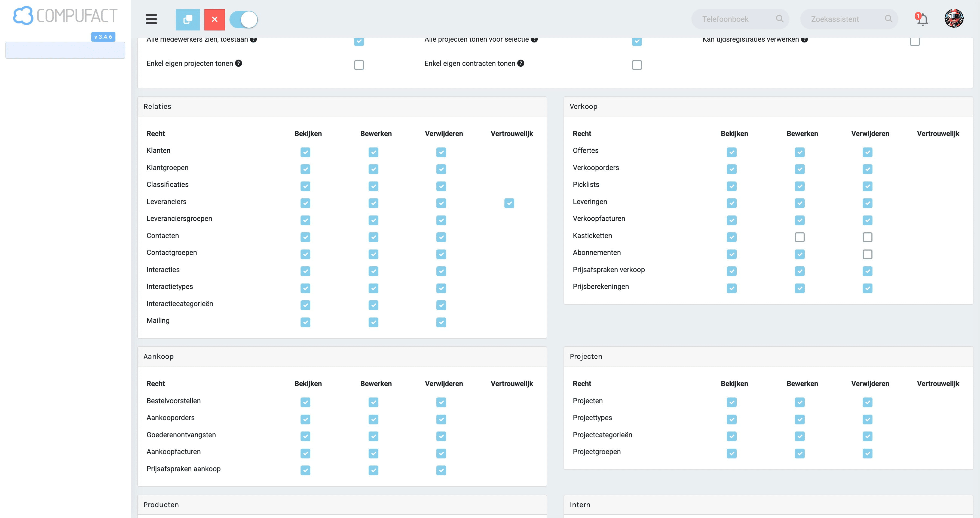Screen dimensions: 980x518
Task: Click the empty sidebar input box
Action: 65,50
